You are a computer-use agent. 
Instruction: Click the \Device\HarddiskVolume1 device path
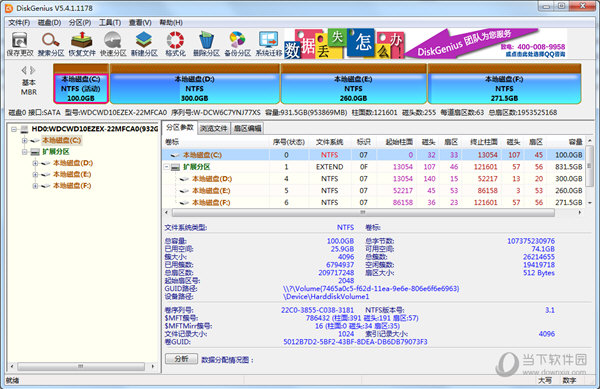pos(326,297)
